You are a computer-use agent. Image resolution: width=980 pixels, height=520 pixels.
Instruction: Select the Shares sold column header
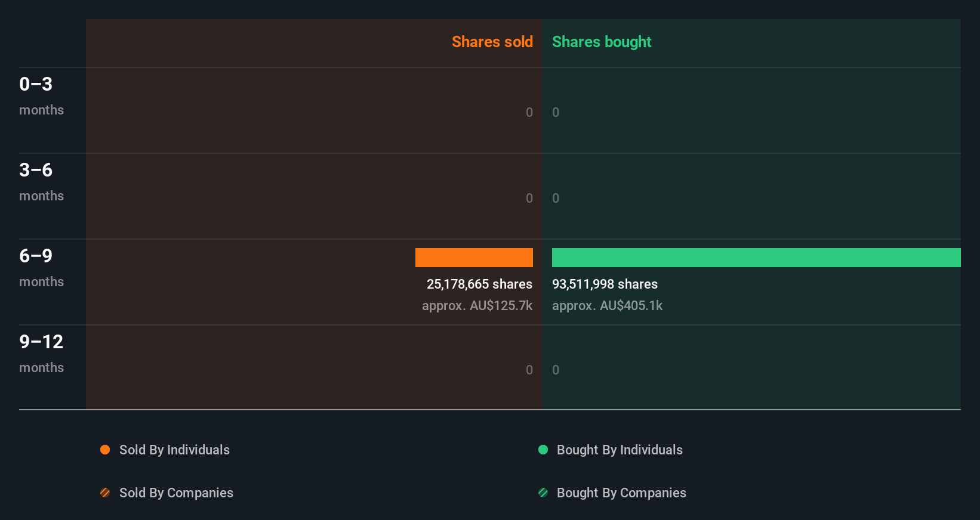click(492, 42)
